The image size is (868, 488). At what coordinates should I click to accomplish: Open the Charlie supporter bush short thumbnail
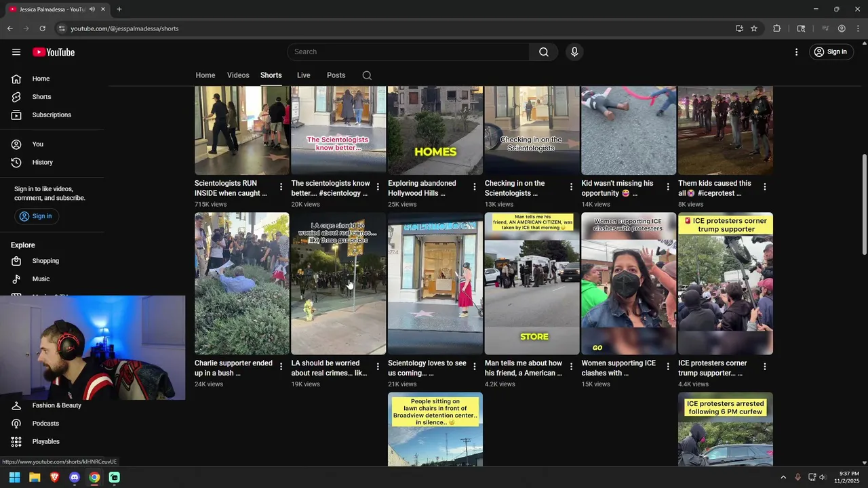(x=242, y=283)
